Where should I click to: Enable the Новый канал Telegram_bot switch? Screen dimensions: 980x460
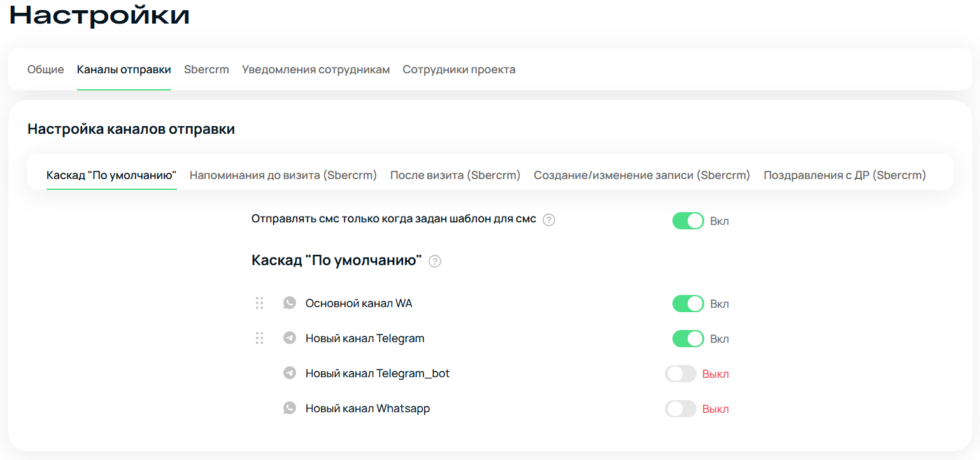(x=681, y=374)
